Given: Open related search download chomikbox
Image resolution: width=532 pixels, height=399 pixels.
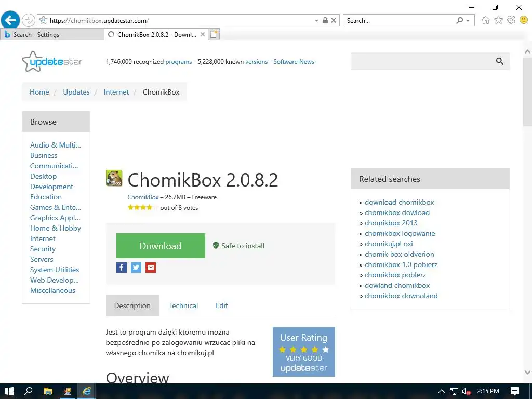Looking at the screenshot, I should [x=400, y=202].
